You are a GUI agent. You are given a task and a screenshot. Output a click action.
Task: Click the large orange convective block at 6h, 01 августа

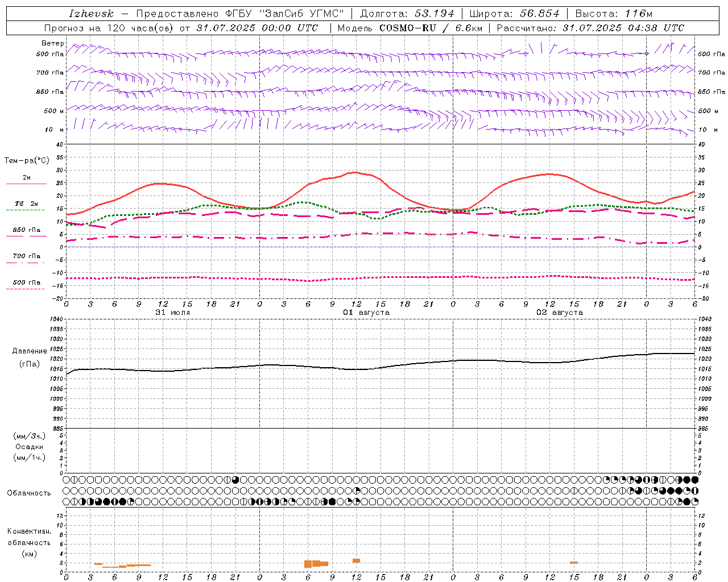[x=308, y=564]
